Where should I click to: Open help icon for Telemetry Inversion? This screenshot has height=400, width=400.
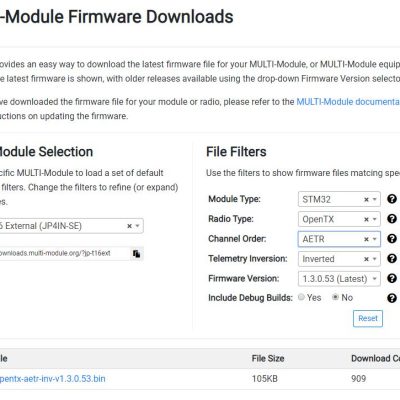coord(392,259)
